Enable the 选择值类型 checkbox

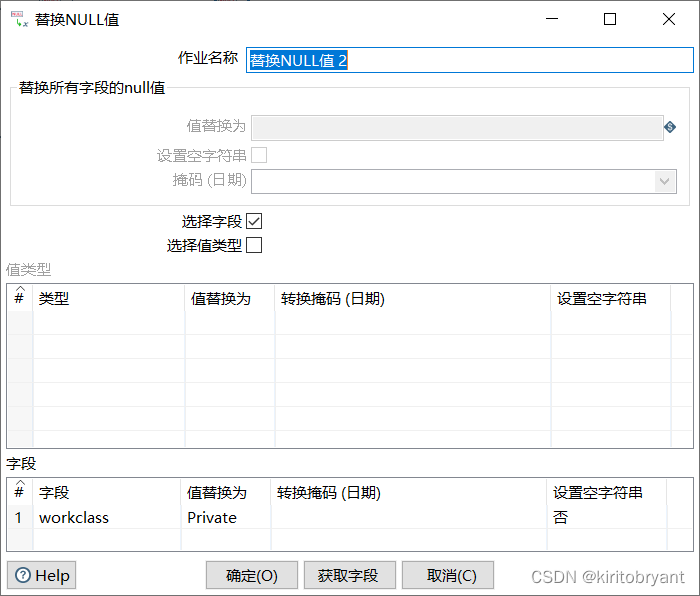[x=254, y=245]
